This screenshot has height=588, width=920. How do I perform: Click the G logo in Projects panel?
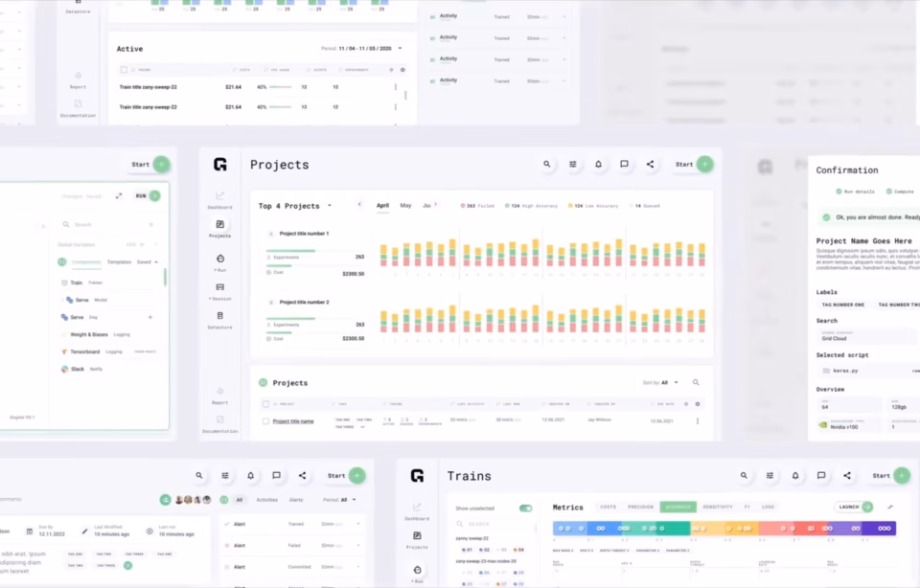tap(220, 165)
